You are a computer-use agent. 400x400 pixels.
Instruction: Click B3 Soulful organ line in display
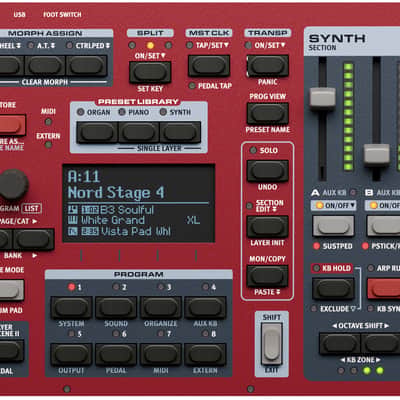(111, 210)
